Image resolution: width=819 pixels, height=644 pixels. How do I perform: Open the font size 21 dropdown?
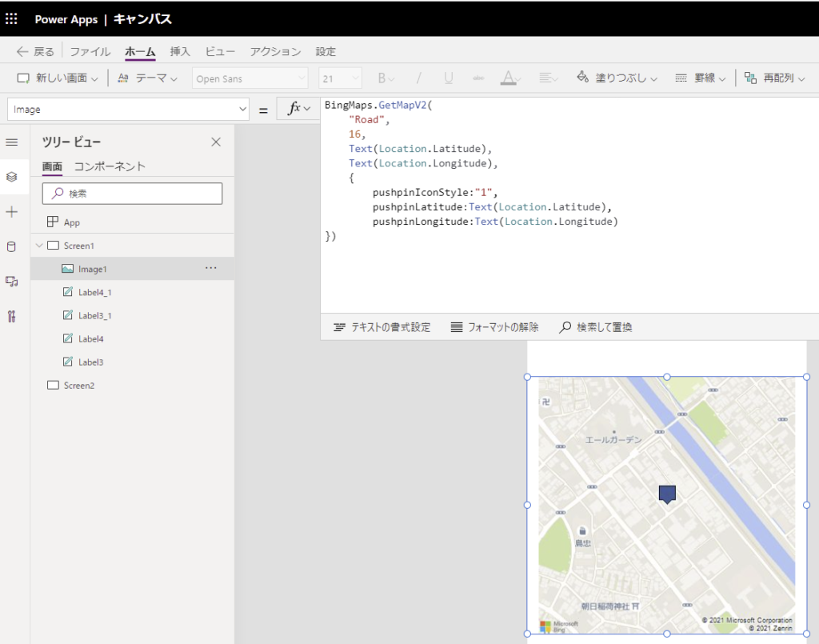pyautogui.click(x=340, y=78)
